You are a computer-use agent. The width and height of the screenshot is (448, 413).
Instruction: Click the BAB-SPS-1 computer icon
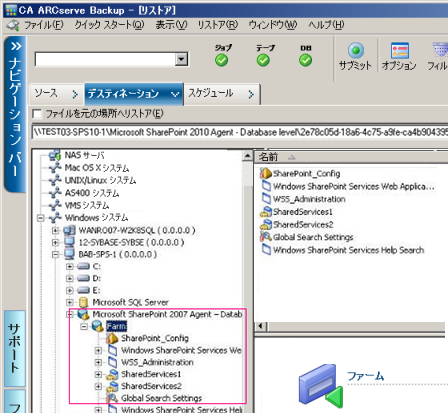click(69, 254)
